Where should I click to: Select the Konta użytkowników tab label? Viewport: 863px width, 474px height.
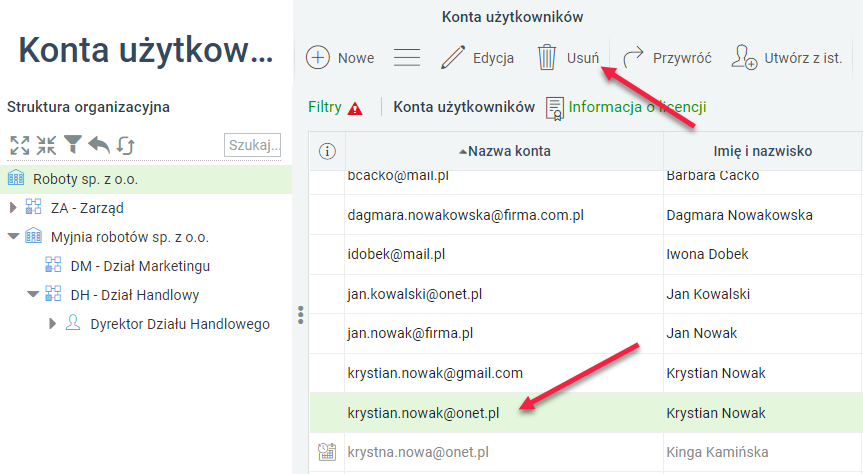[x=464, y=107]
